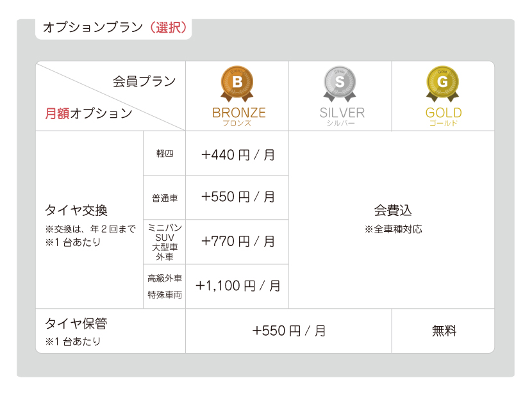
Task: Click the 月額オプション header text
Action: tap(88, 113)
